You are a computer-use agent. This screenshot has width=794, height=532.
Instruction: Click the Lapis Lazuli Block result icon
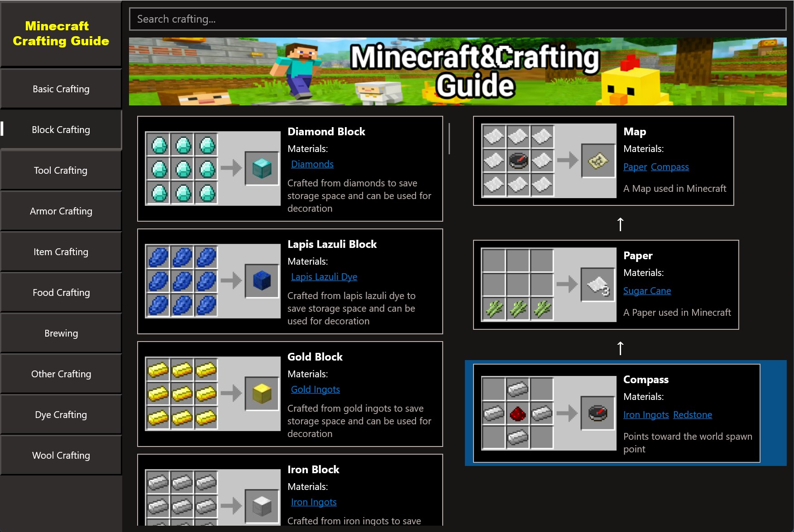pyautogui.click(x=262, y=281)
